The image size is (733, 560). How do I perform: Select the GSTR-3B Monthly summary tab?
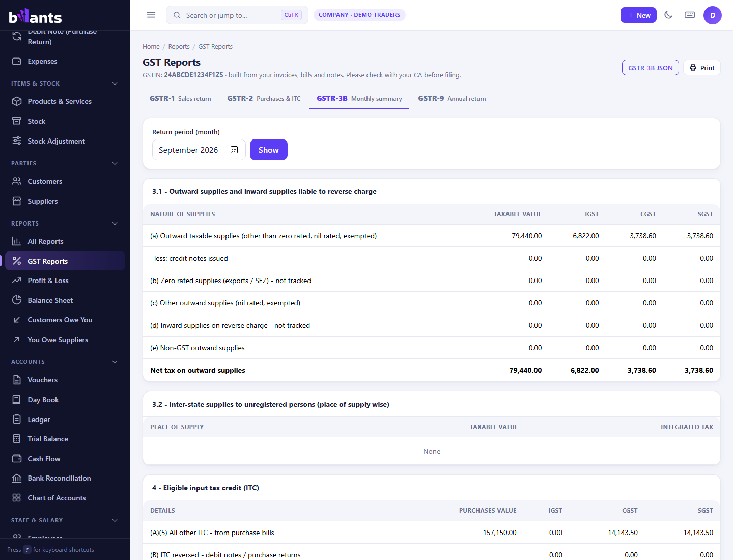coord(359,99)
